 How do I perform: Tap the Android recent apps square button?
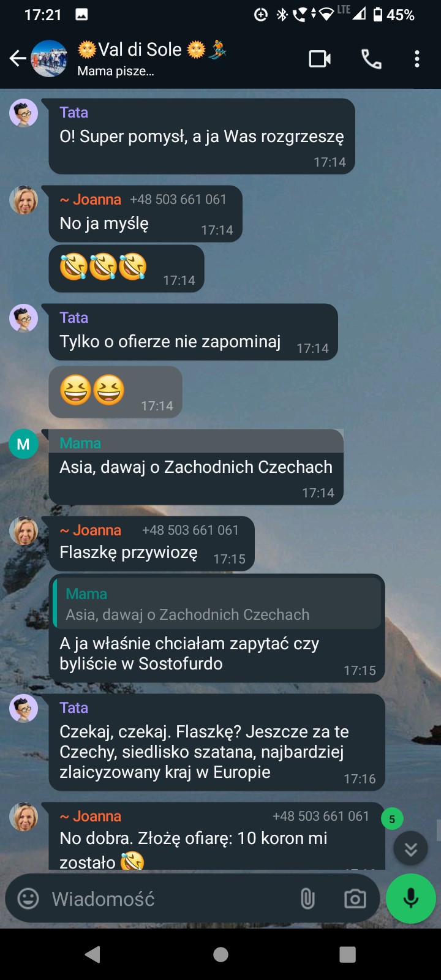click(x=347, y=954)
